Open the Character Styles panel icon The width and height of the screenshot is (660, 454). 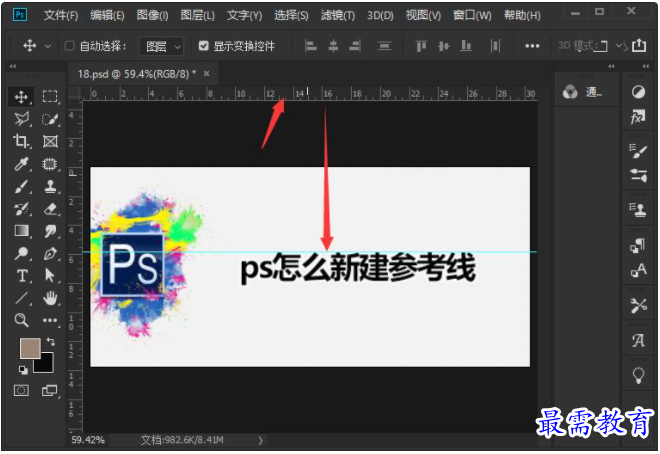[x=638, y=270]
